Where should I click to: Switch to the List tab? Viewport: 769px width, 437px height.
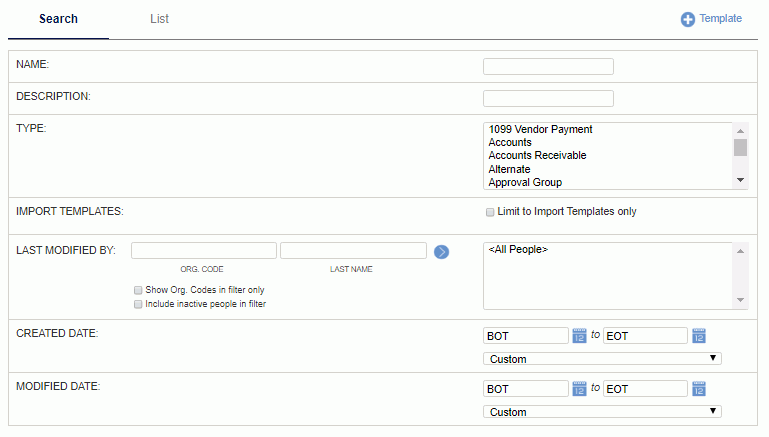tap(159, 19)
